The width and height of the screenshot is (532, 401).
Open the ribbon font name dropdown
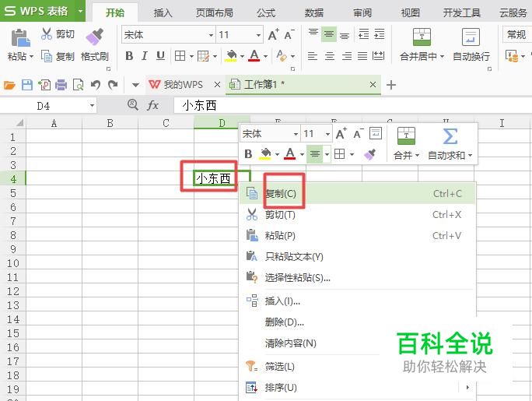coord(211,35)
